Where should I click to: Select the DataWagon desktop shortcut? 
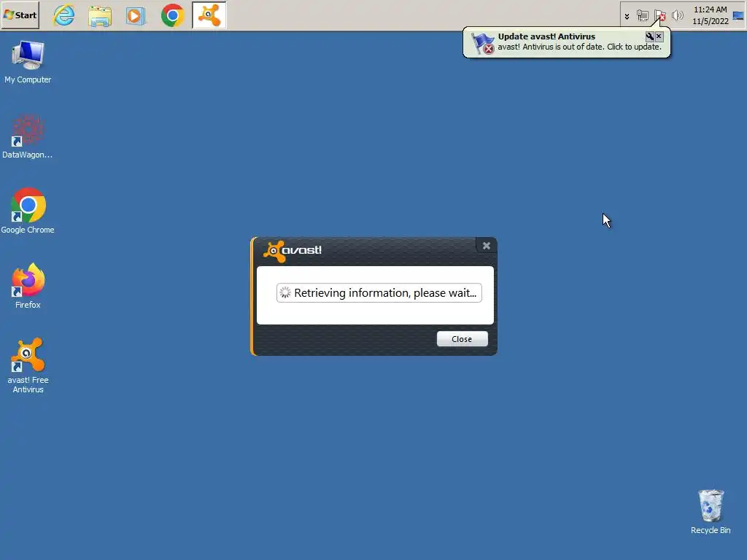[28, 136]
